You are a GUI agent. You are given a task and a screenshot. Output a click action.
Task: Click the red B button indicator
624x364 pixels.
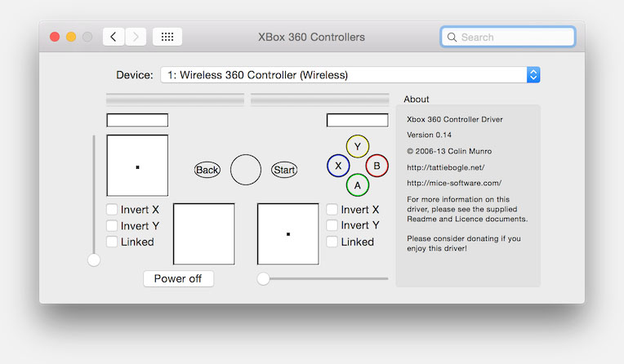pos(377,166)
